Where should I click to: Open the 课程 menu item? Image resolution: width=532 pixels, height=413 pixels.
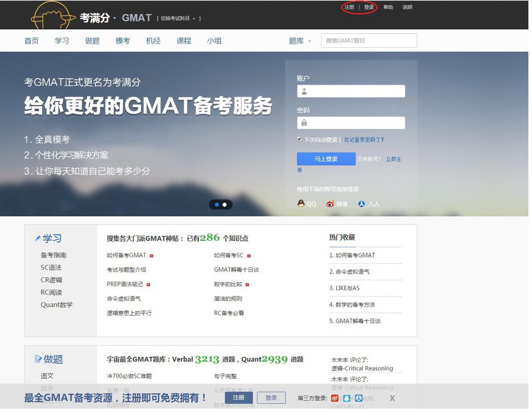184,41
